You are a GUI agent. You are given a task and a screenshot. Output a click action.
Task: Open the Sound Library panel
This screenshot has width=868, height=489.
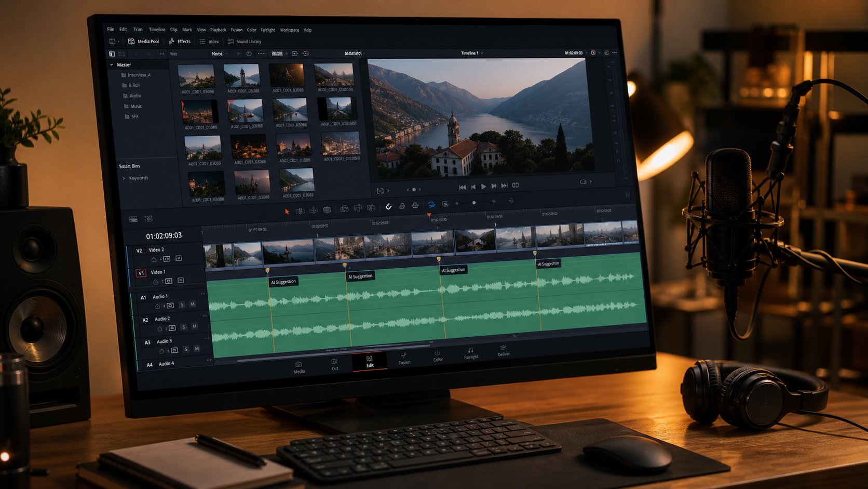tap(245, 42)
